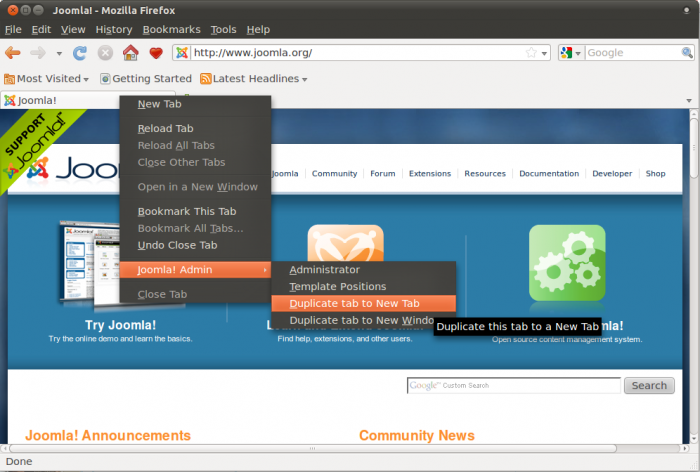Select Duplicate tab to New Window

coord(353,321)
